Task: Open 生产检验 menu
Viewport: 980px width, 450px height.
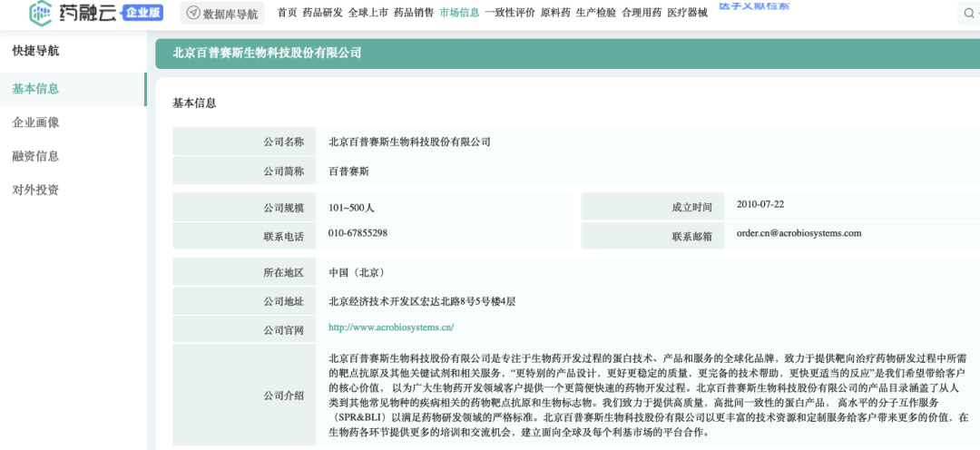Action: [596, 13]
